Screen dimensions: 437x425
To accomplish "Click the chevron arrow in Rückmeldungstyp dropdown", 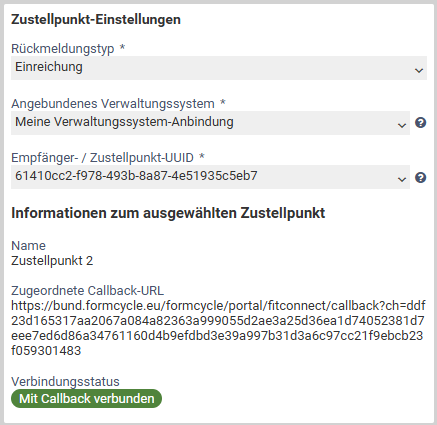I will tap(419, 70).
